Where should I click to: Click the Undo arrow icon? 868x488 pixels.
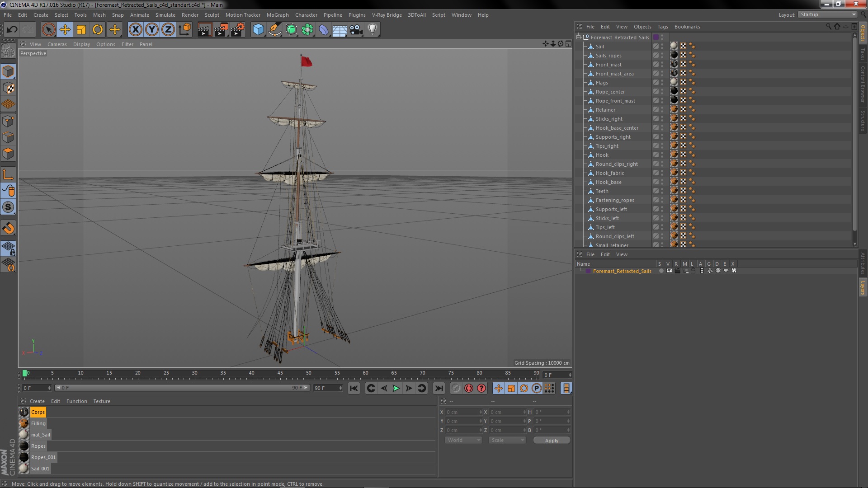[x=12, y=30]
